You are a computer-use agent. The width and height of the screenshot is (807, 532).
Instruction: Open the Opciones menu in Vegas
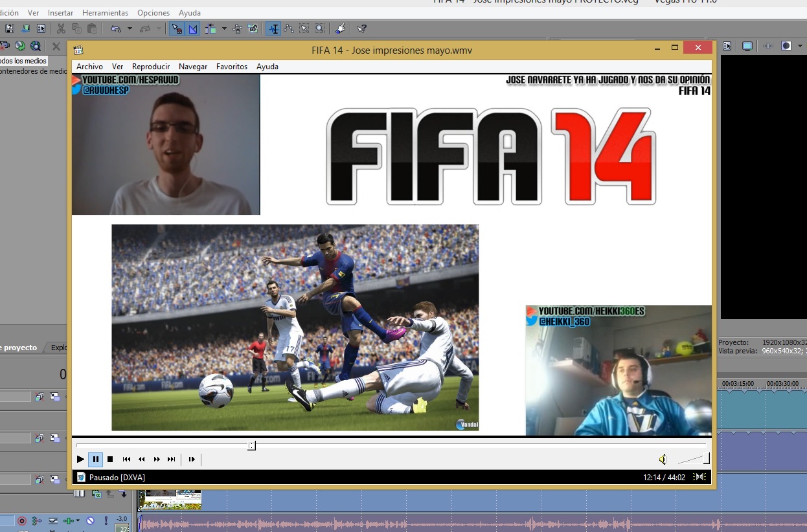click(153, 13)
